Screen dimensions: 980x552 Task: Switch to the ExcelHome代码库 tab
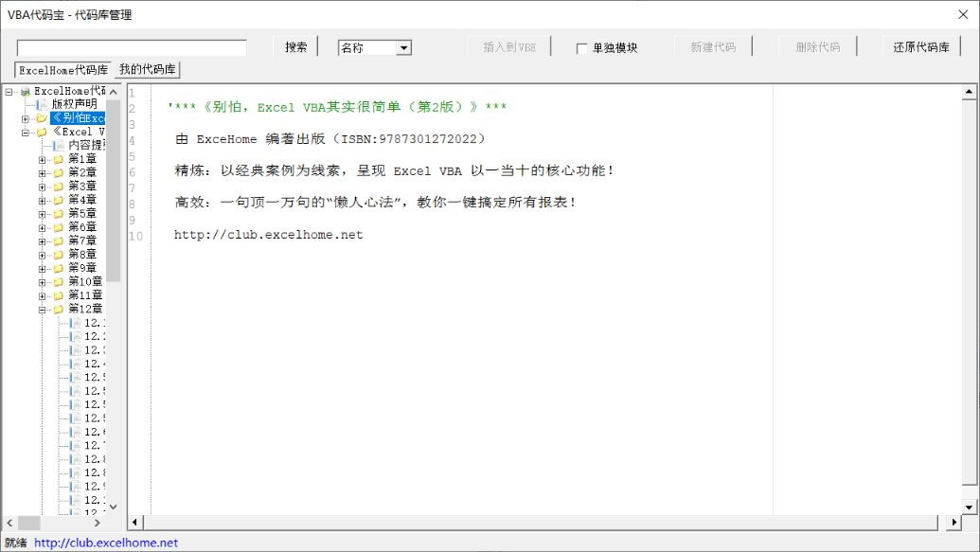[63, 70]
